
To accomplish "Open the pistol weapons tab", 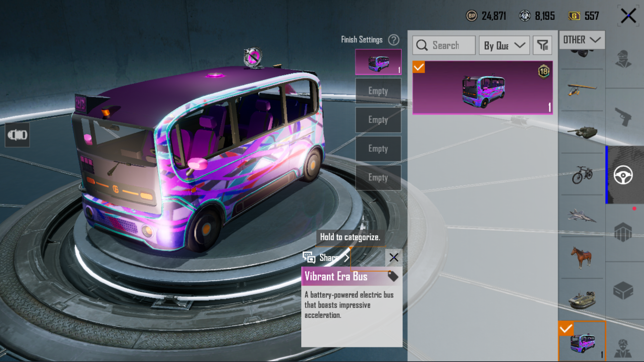I will [624, 117].
